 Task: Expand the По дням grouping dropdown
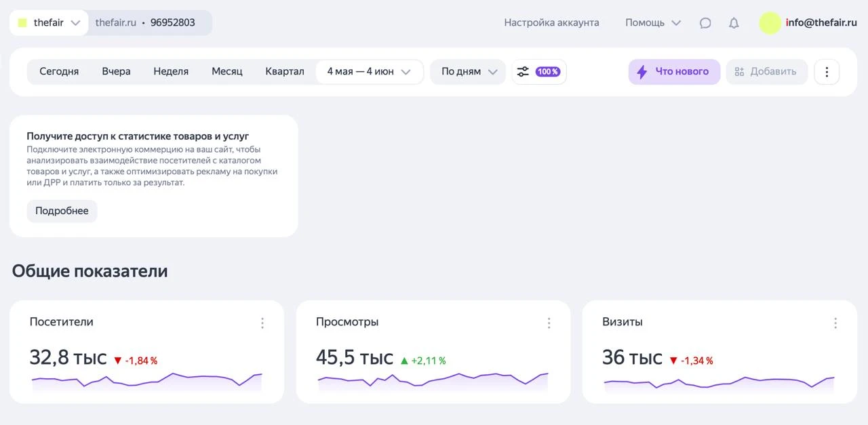coord(469,72)
